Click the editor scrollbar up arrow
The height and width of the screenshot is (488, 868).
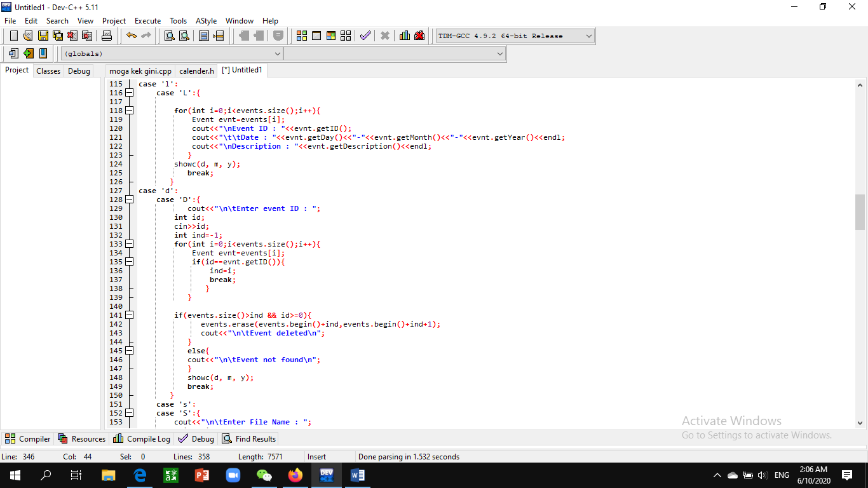860,85
